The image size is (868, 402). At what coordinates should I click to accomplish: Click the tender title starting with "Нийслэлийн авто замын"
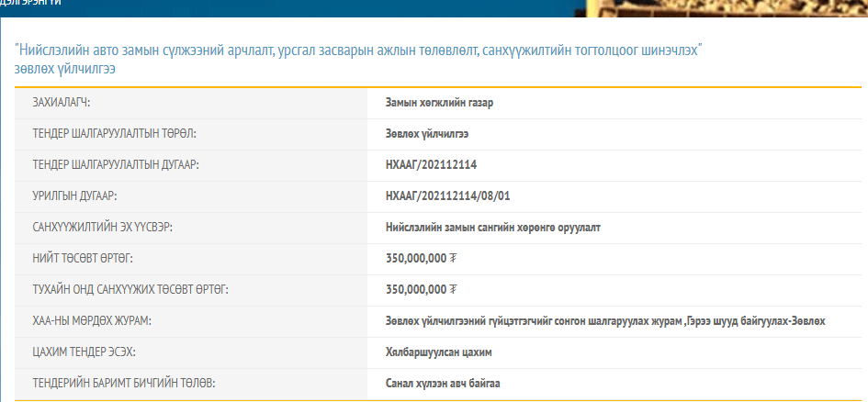tap(357, 50)
